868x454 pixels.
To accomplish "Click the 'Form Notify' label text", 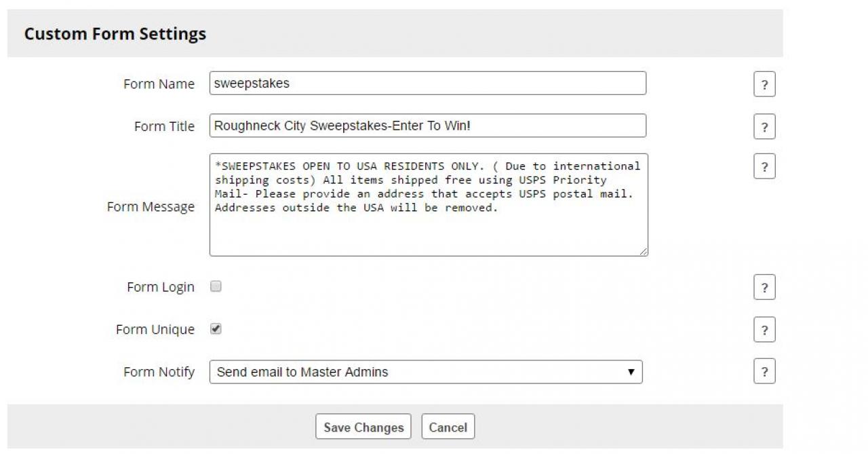I will pos(159,372).
